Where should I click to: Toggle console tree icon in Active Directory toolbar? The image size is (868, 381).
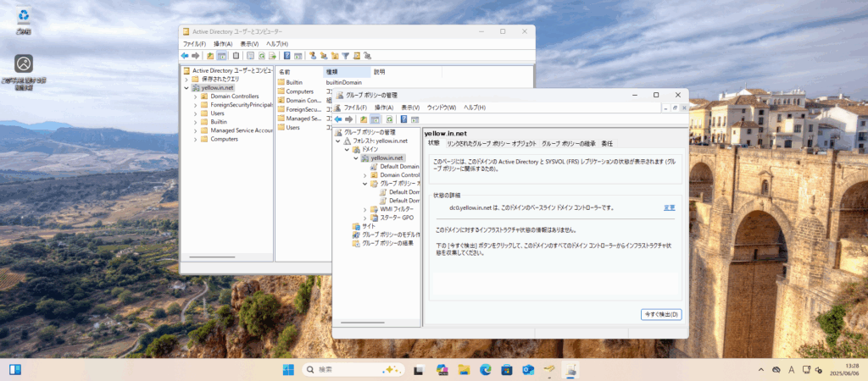(221, 55)
